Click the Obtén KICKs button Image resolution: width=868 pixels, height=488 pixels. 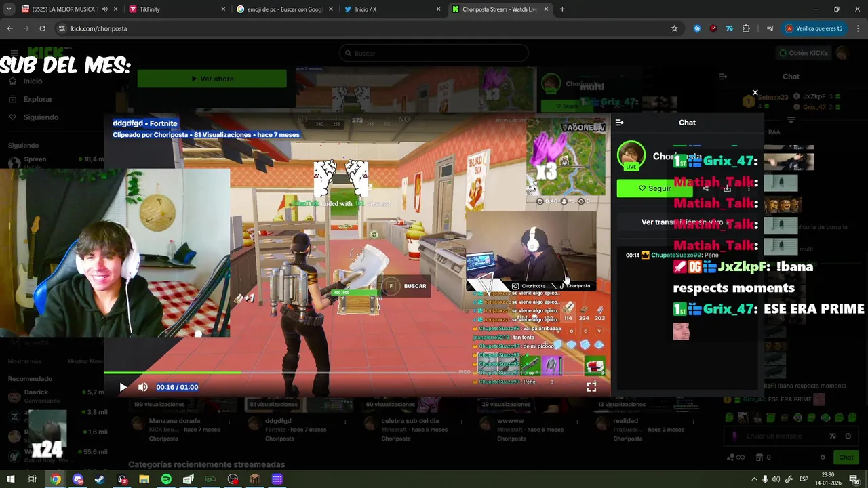click(804, 53)
